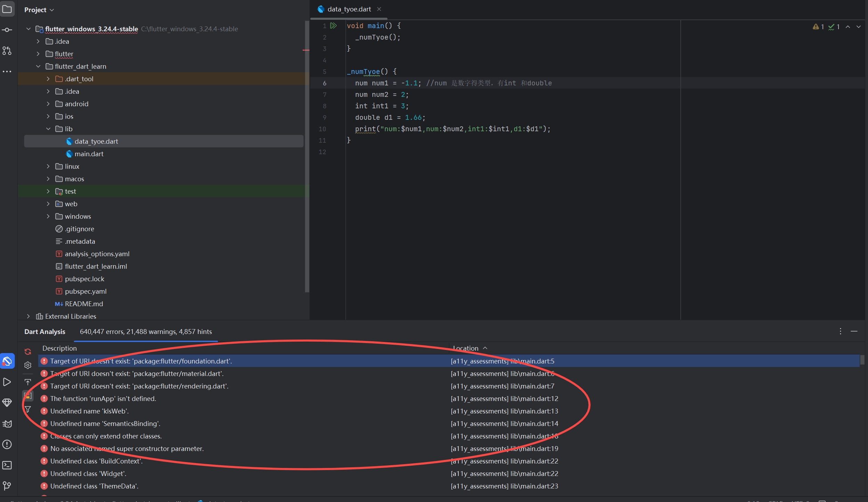
Task: Expand the .dart_tool folder chevron
Action: (48, 79)
